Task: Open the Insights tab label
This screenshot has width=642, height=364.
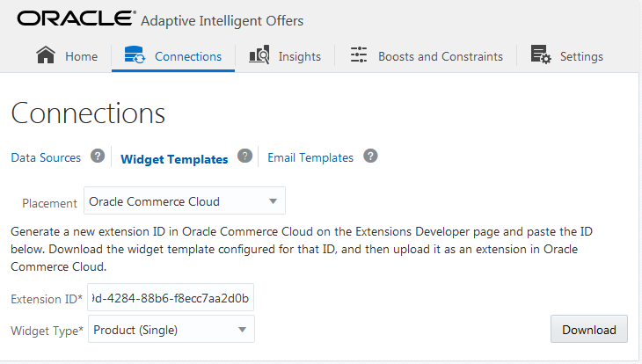Action: click(300, 56)
